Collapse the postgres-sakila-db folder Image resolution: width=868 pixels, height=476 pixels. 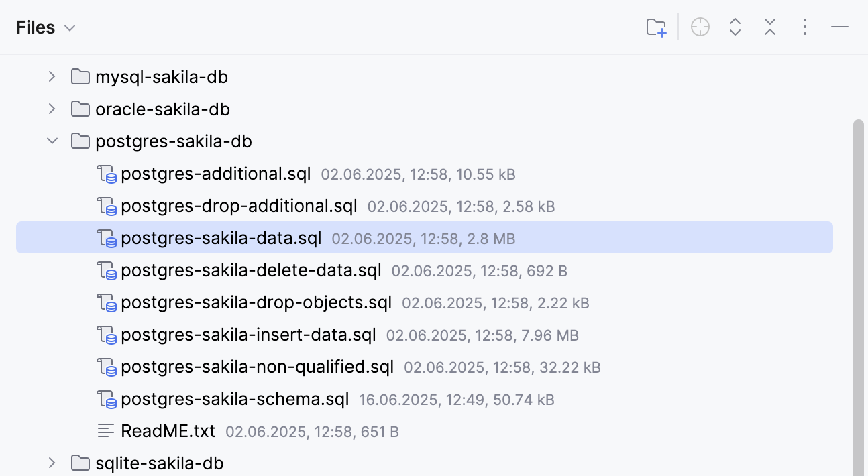52,141
